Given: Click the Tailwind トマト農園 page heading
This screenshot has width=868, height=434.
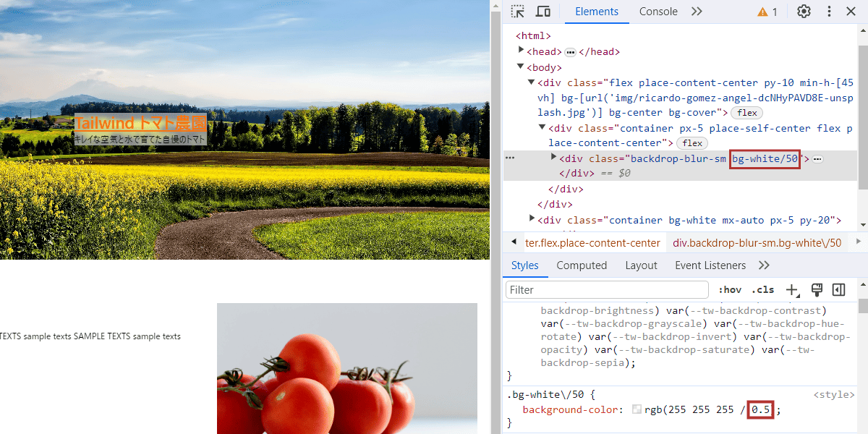Looking at the screenshot, I should point(141,123).
